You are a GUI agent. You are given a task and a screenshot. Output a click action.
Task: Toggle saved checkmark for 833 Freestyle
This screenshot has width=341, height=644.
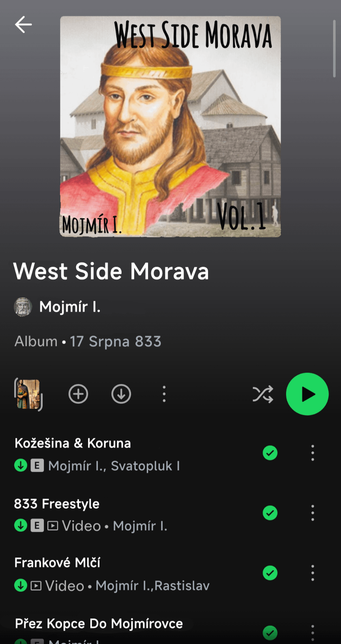point(270,513)
